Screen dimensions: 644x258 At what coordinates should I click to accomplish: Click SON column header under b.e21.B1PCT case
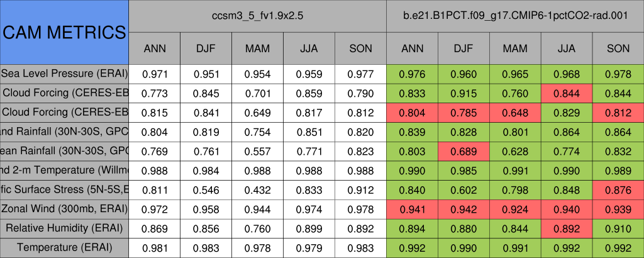618,48
